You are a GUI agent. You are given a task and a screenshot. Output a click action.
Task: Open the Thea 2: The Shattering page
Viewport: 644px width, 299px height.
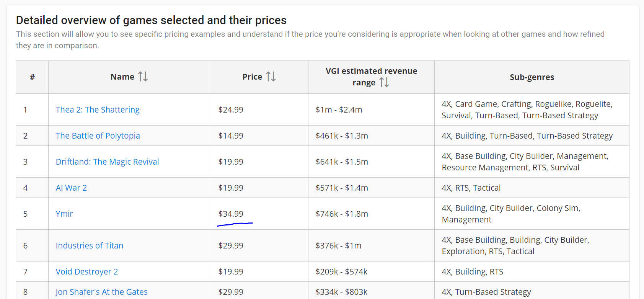pos(98,109)
